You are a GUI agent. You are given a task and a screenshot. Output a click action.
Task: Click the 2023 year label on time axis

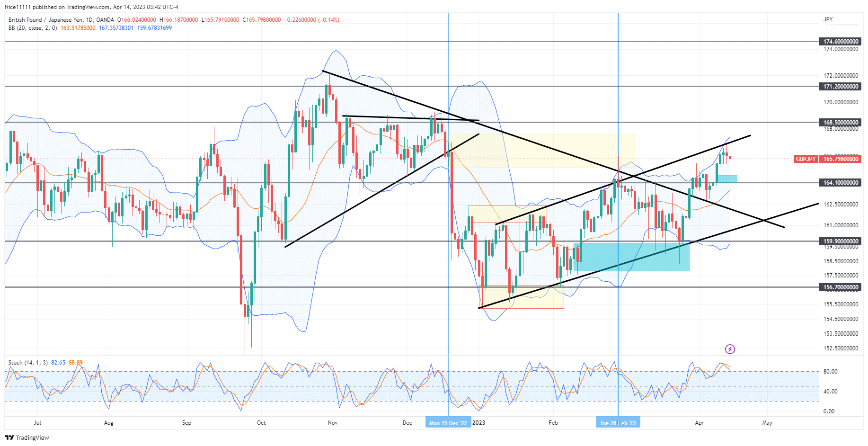coord(479,423)
